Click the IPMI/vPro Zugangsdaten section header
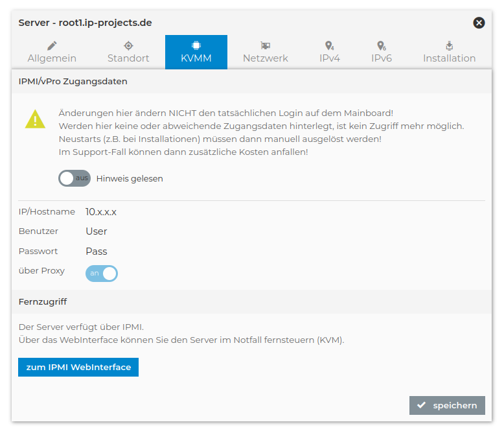The width and height of the screenshot is (504, 433). (73, 82)
